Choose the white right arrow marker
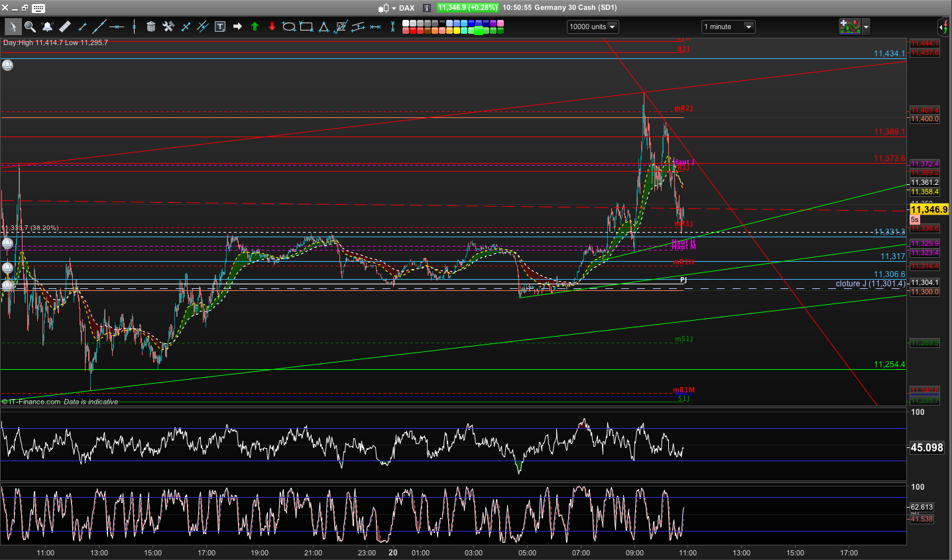The height and width of the screenshot is (560, 952). pos(237,27)
